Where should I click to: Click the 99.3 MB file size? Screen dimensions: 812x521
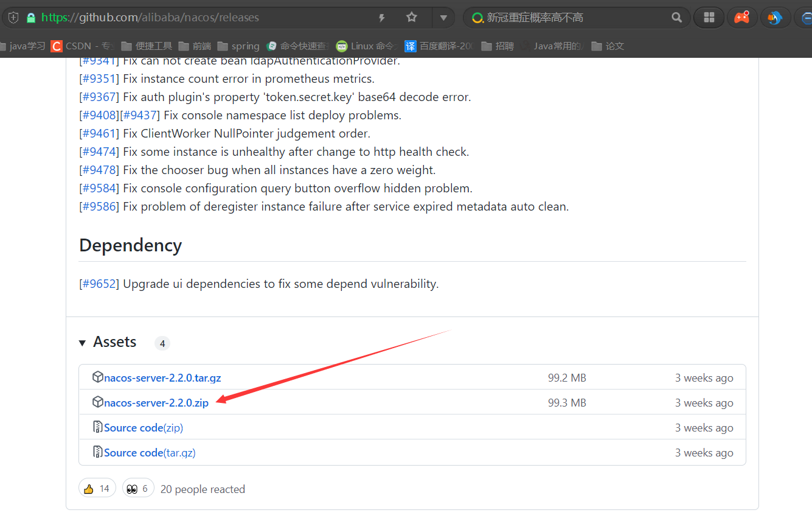pyautogui.click(x=567, y=403)
